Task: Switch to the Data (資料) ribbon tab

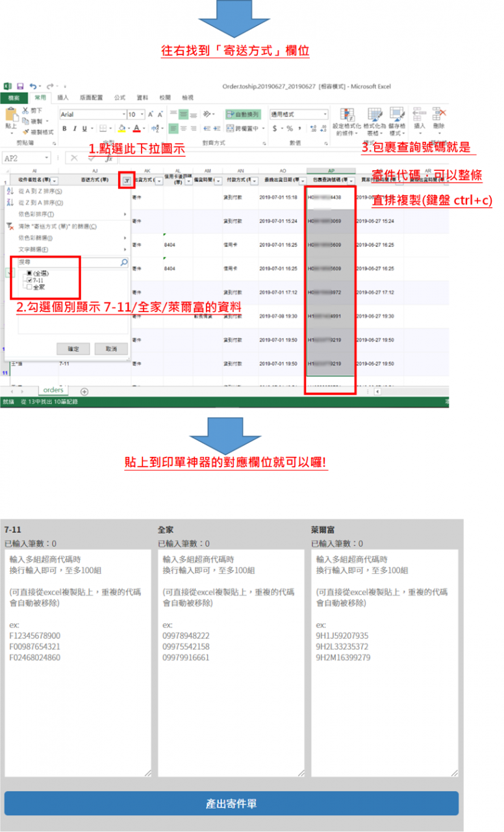Action: [142, 97]
